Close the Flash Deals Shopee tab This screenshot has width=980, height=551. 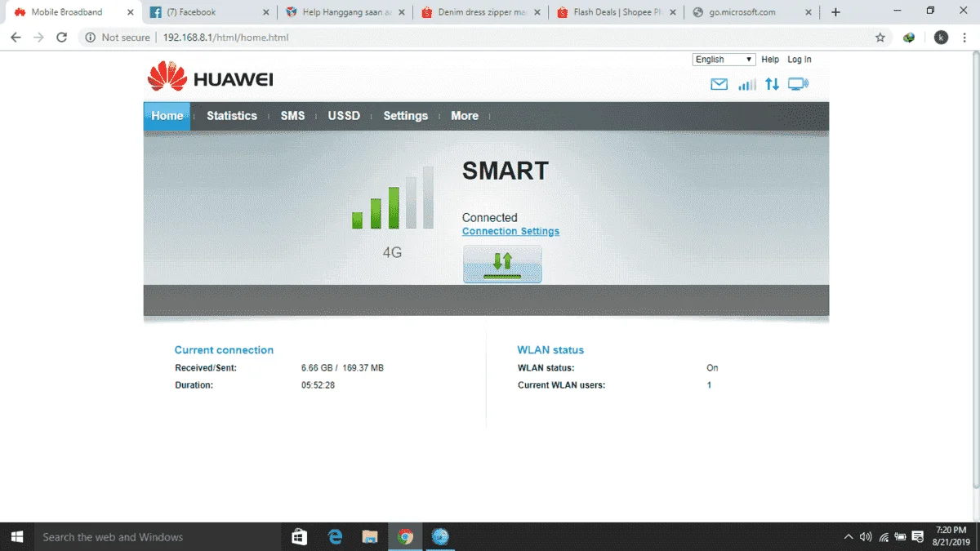(672, 12)
